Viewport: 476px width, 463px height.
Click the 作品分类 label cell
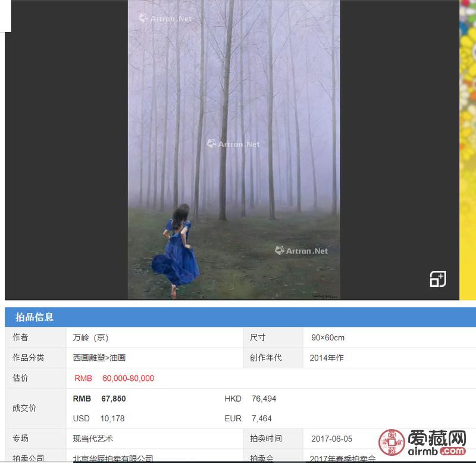[x=36, y=358]
